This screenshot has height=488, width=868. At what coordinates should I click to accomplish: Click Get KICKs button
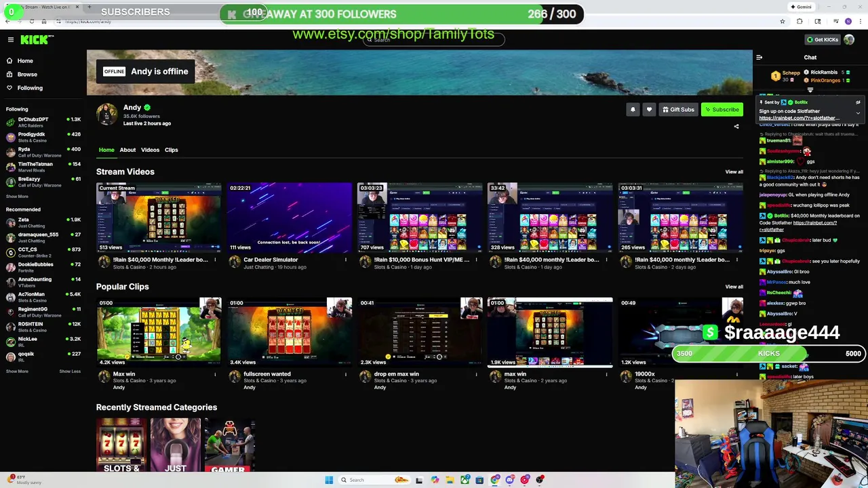coord(822,40)
